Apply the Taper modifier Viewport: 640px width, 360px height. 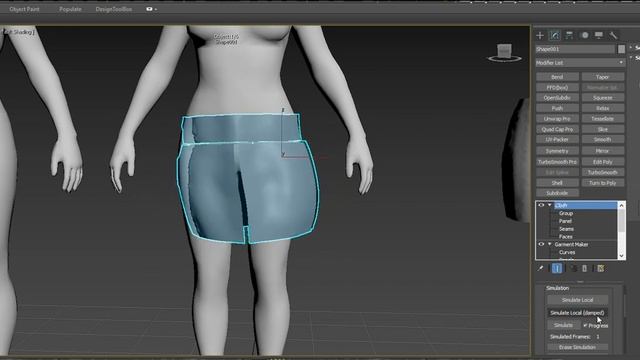[x=603, y=77]
